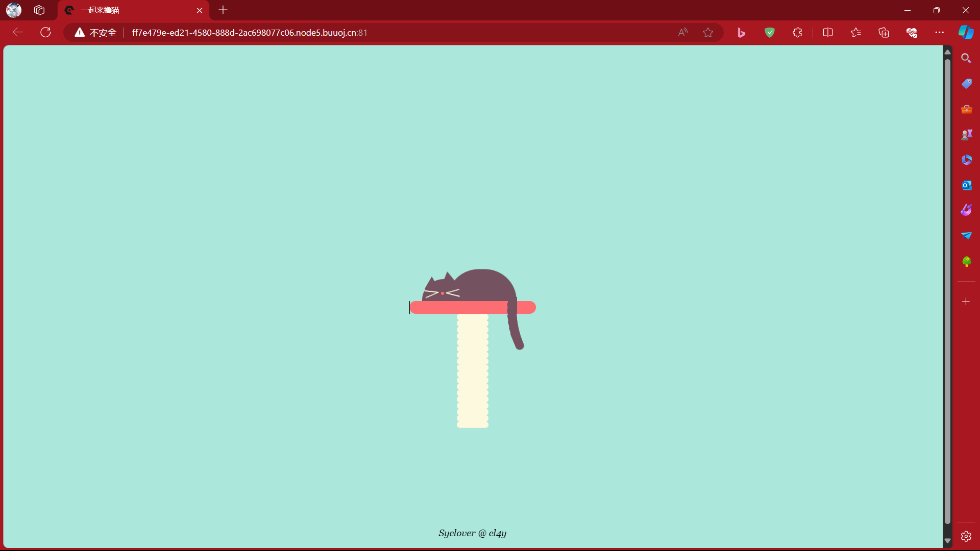This screenshot has width=980, height=551.
Task: Close the 一起来撸猫 tab
Action: [200, 10]
